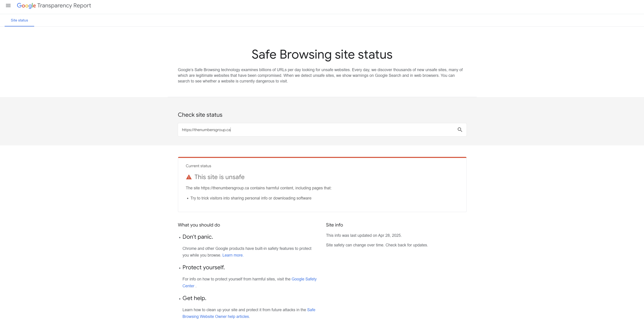Viewport: 644px width, 327px height.
Task: Click the Get help bullet heading
Action: click(194, 298)
